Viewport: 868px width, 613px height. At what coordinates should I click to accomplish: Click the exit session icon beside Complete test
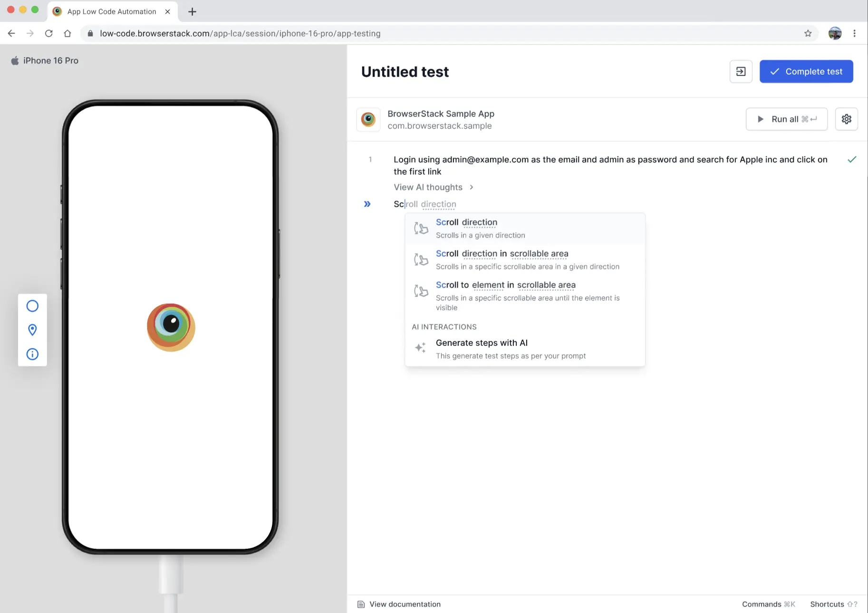741,71
